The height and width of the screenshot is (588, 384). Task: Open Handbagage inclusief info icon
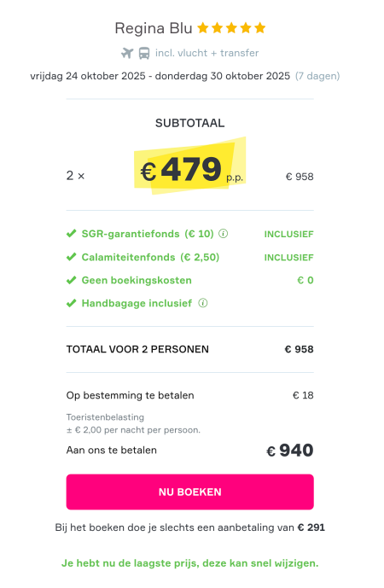pyautogui.click(x=203, y=303)
